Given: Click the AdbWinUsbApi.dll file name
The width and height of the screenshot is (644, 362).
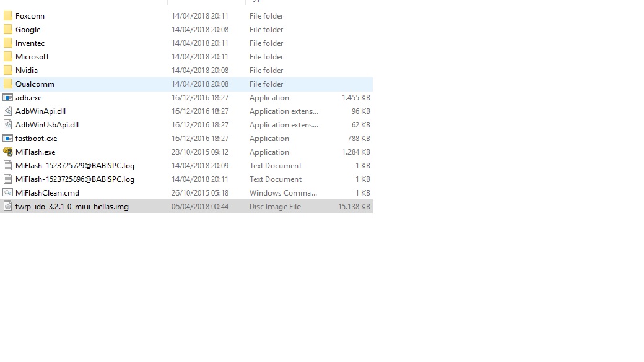Looking at the screenshot, I should pos(47,125).
